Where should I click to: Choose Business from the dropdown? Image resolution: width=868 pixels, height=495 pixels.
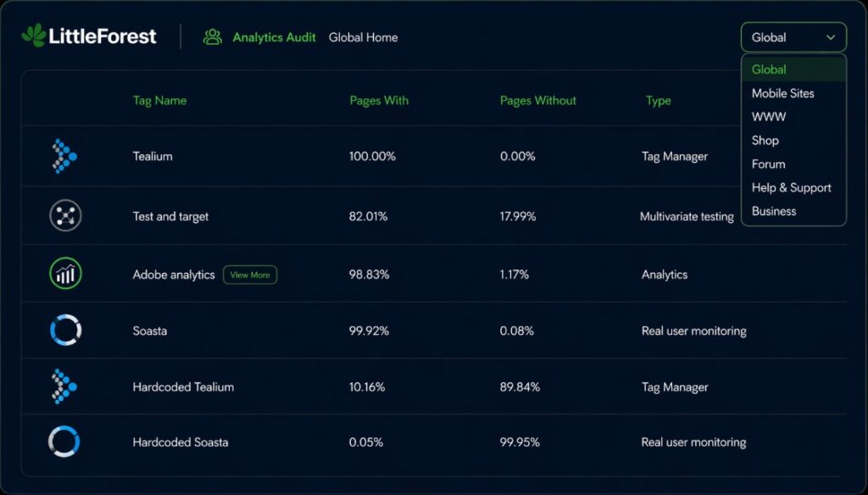coord(774,211)
